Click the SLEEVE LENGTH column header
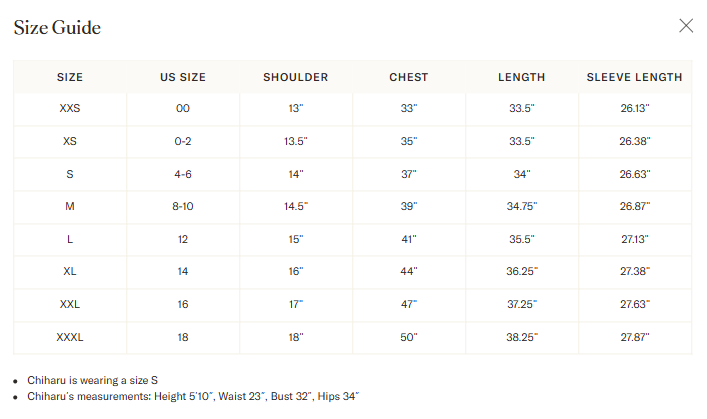The height and width of the screenshot is (419, 707). 634,78
